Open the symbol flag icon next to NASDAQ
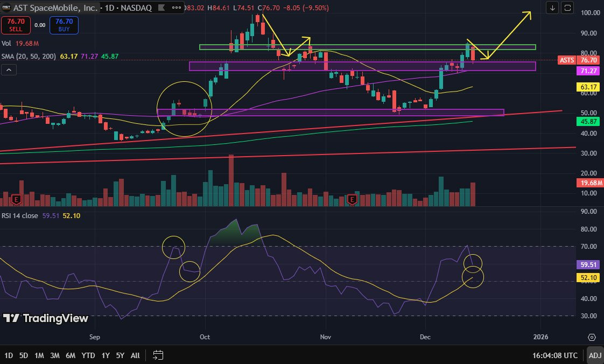 coord(161,8)
